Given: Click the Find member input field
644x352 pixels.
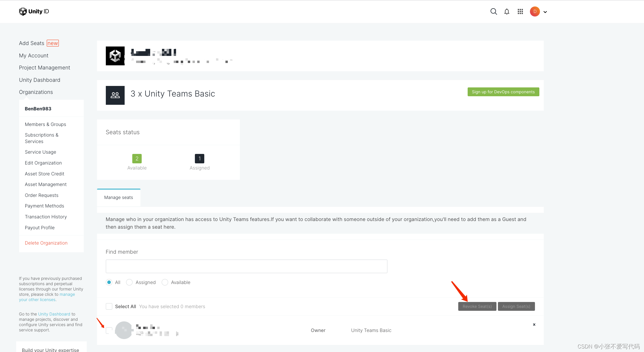Looking at the screenshot, I should click(x=246, y=266).
